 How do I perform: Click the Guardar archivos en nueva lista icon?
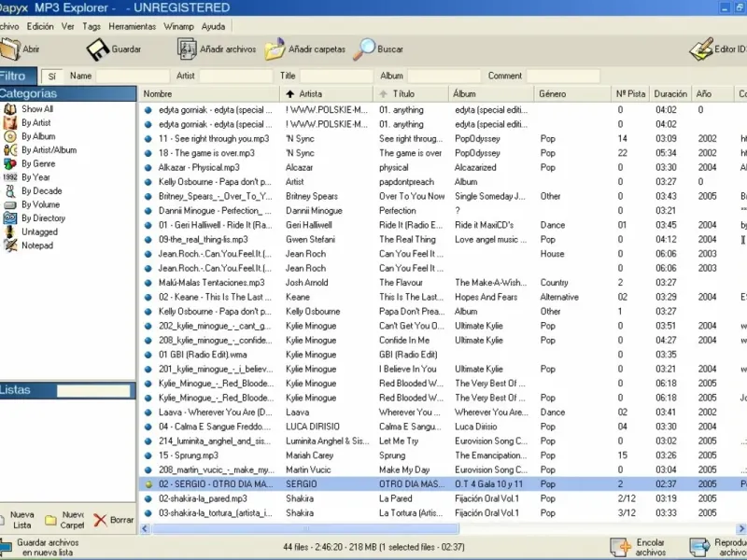[x=6, y=547]
